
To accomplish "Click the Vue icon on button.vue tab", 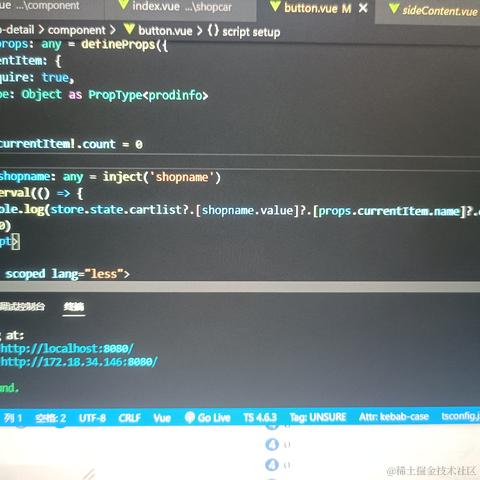I will (275, 6).
